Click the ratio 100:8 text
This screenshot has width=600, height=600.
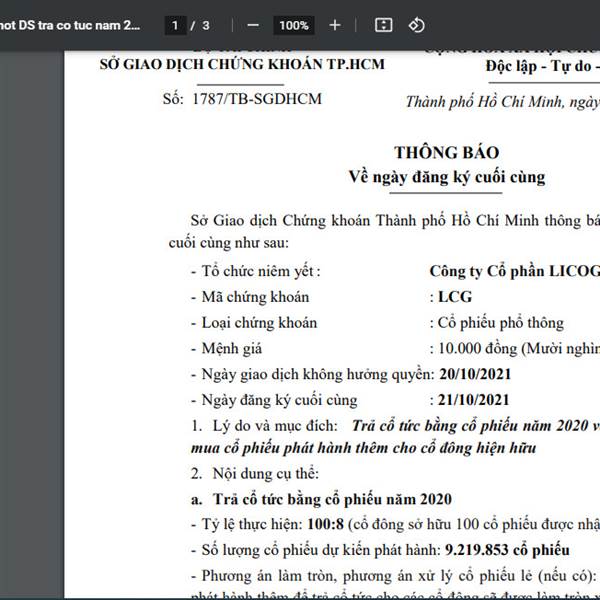click(326, 524)
